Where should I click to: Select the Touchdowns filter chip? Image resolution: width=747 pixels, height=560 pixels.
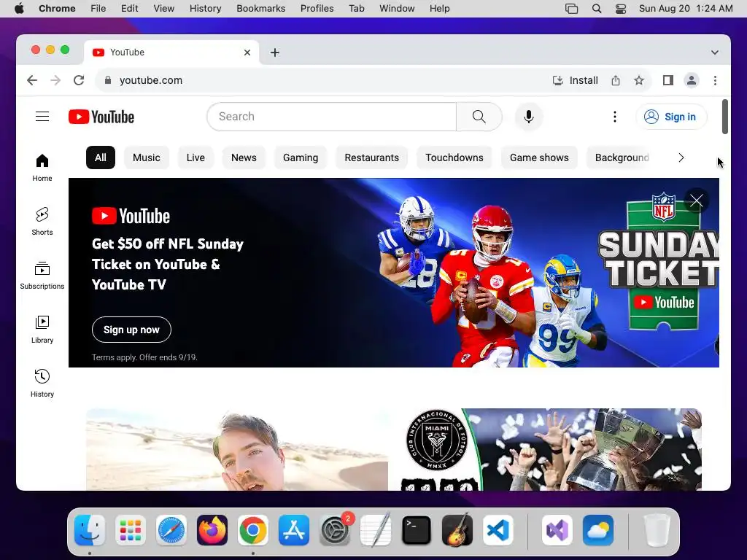coord(454,157)
